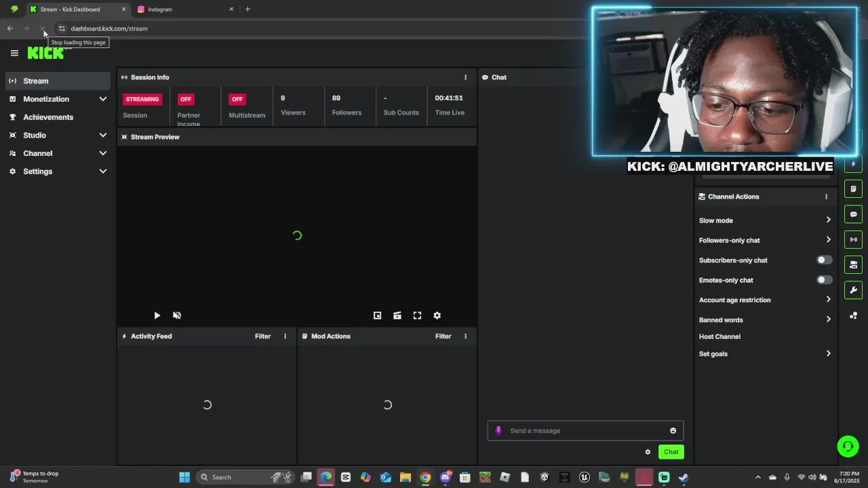Viewport: 868px width, 488px height.
Task: Click the browser address bar URL
Action: click(109, 28)
